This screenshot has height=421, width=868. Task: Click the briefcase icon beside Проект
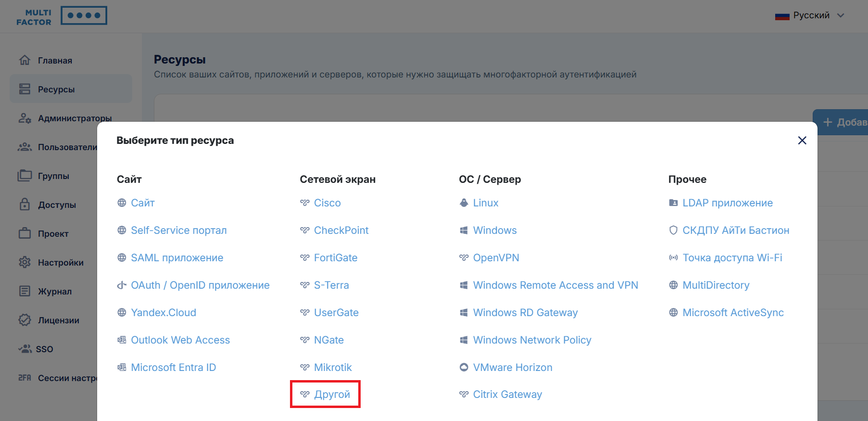tap(25, 233)
